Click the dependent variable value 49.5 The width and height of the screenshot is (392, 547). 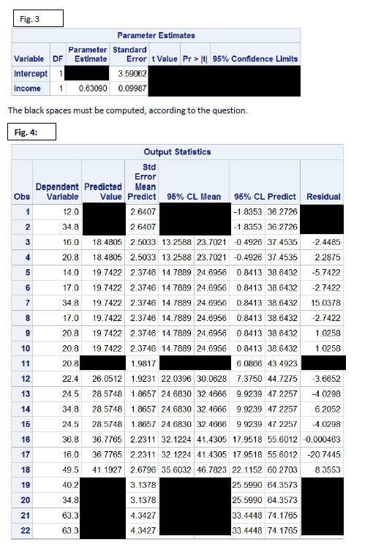tap(70, 469)
